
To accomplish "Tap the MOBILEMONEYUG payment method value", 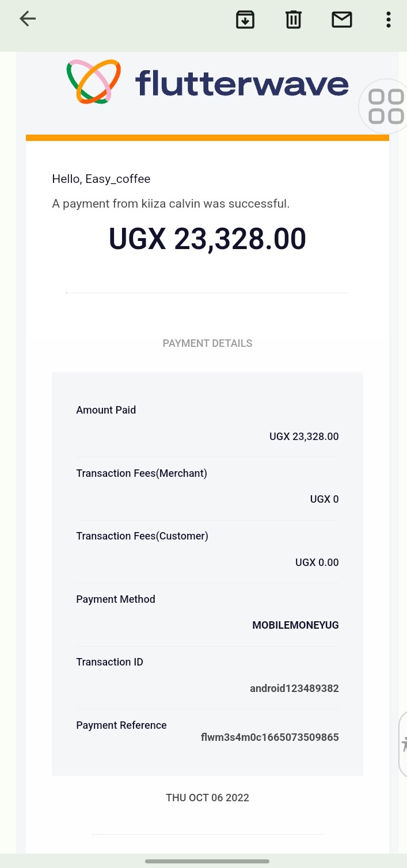I will click(x=295, y=625).
